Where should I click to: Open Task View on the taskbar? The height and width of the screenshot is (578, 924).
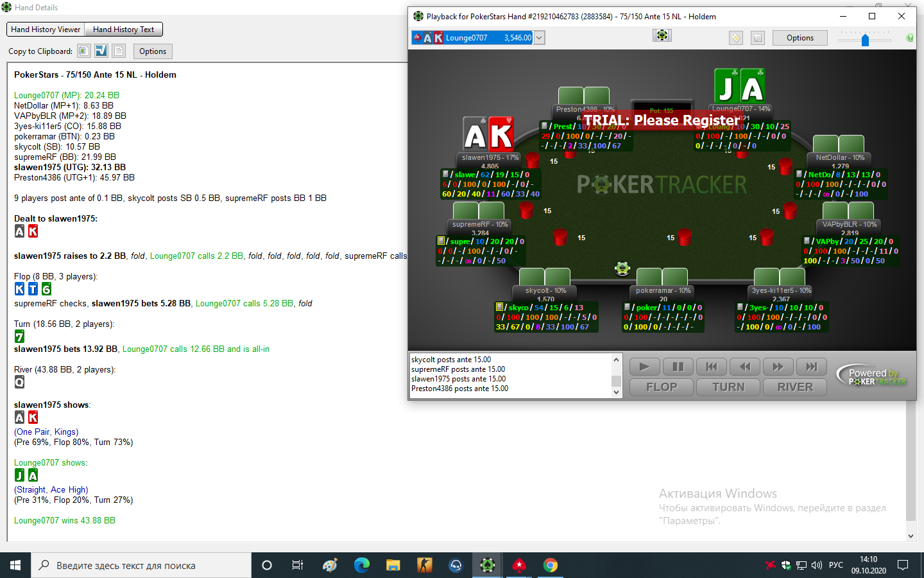tap(298, 565)
